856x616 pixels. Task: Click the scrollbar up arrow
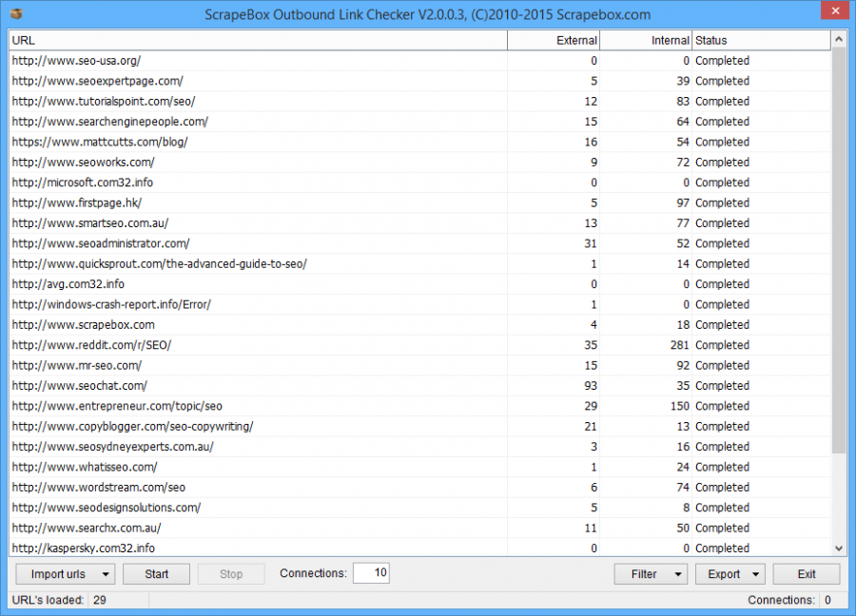click(838, 40)
